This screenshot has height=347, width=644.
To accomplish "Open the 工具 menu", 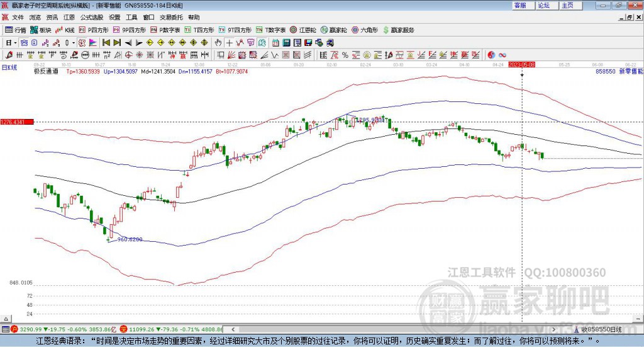I will 131,17.
